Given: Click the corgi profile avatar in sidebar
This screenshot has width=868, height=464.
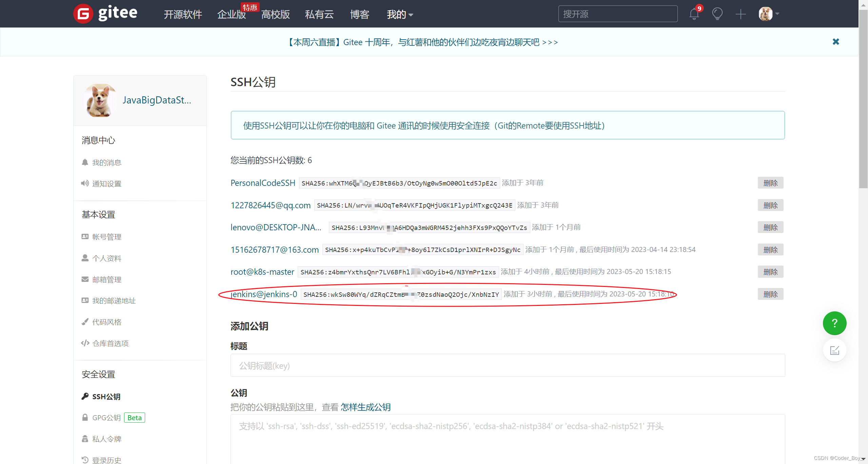Looking at the screenshot, I should (99, 100).
